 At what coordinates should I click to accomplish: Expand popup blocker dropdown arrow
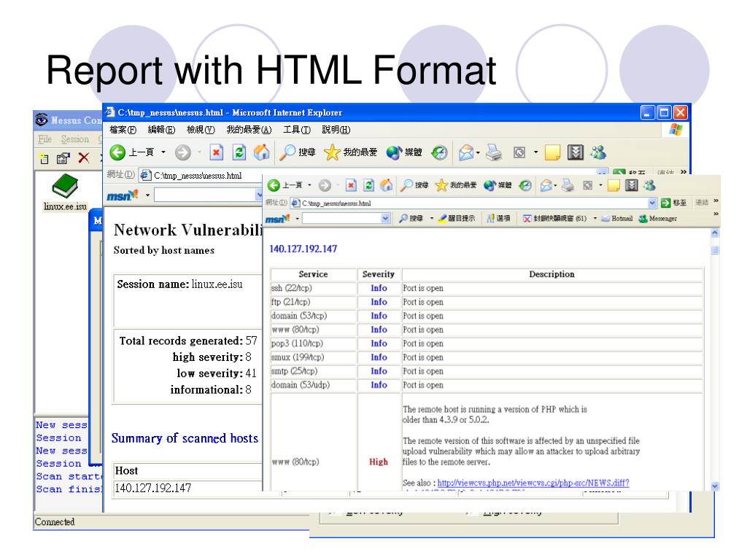coord(595,218)
